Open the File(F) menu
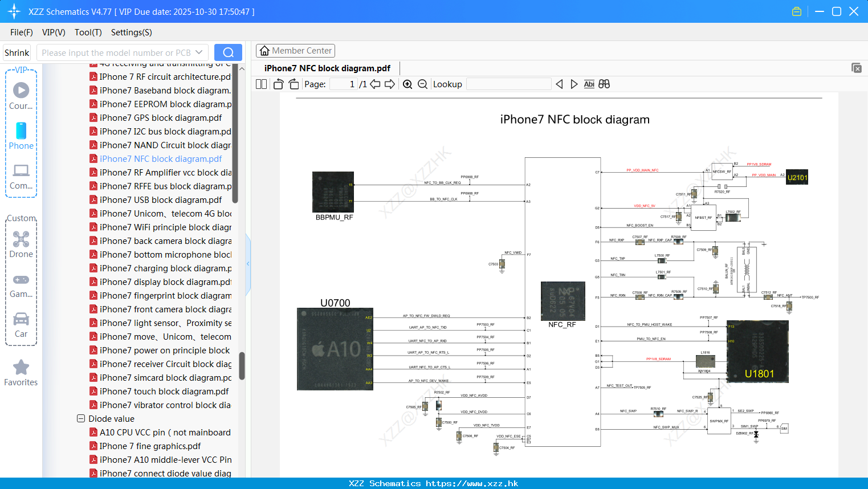 pyautogui.click(x=22, y=32)
